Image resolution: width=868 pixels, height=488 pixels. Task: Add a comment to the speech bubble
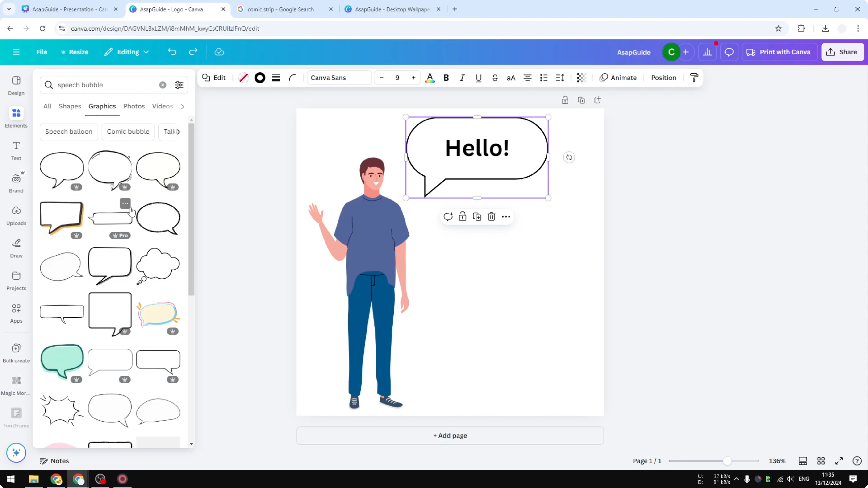(x=448, y=217)
